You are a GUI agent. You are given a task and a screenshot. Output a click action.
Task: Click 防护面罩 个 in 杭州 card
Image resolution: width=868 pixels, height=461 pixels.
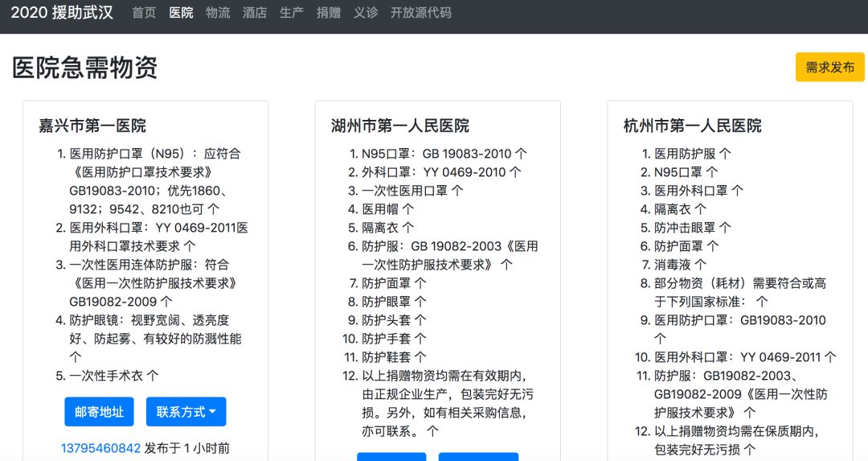[x=686, y=246]
